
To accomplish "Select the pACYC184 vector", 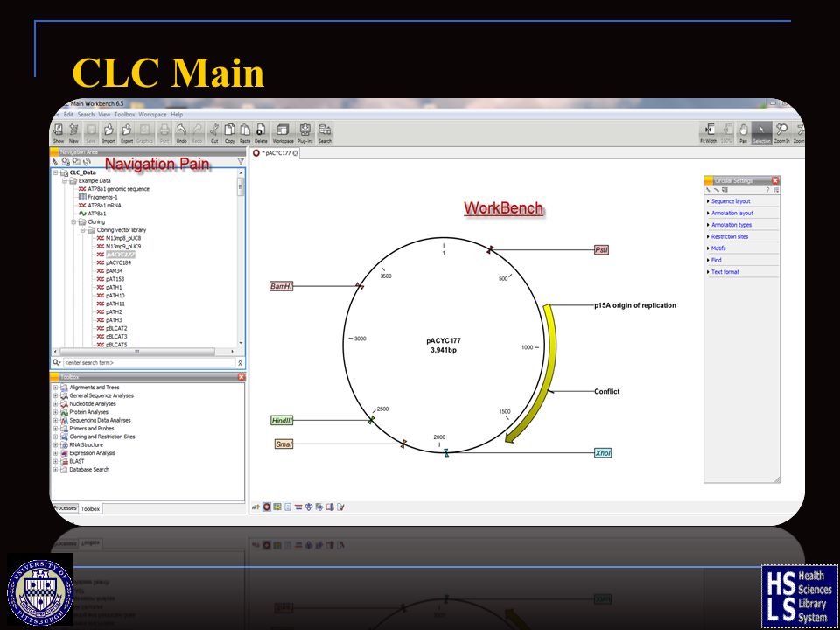I will point(118,263).
